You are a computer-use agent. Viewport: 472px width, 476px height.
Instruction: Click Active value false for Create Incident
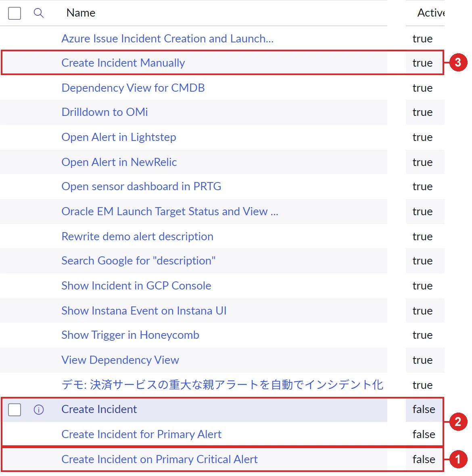tap(424, 409)
